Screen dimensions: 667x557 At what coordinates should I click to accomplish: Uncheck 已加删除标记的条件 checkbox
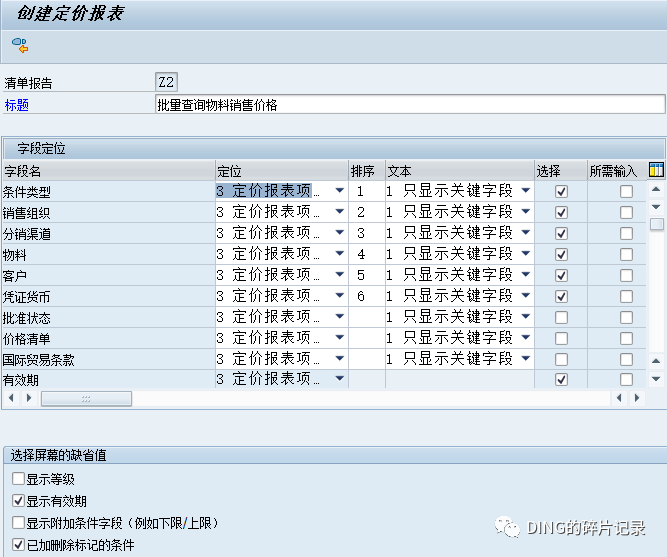pos(18,544)
